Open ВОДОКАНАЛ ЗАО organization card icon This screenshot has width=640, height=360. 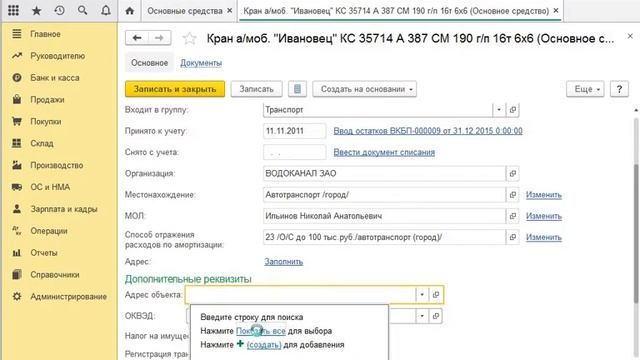pos(513,173)
